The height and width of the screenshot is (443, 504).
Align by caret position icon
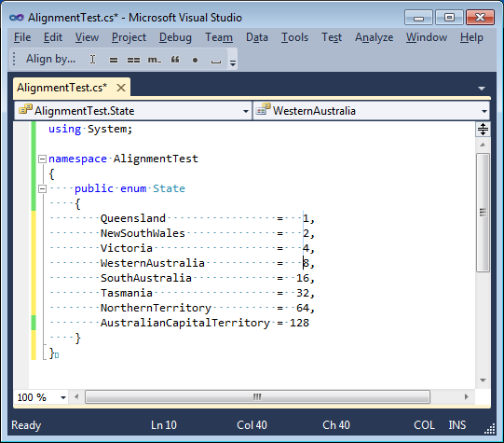pyautogui.click(x=92, y=60)
